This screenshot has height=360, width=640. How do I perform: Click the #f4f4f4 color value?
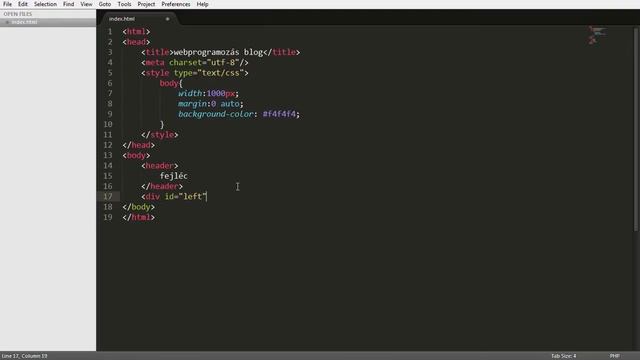(279, 114)
